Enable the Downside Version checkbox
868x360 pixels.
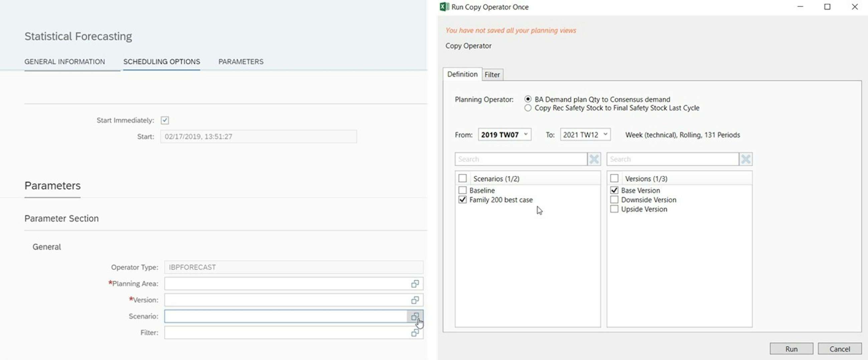click(x=614, y=200)
